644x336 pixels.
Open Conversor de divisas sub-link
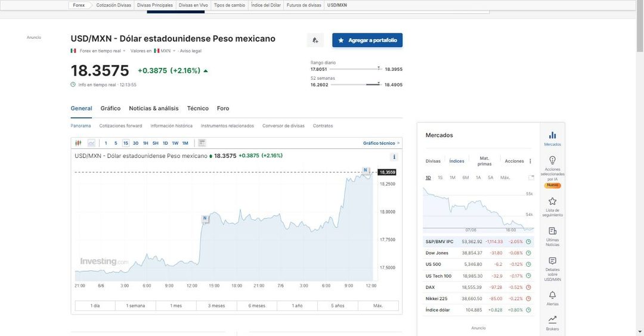coord(283,126)
